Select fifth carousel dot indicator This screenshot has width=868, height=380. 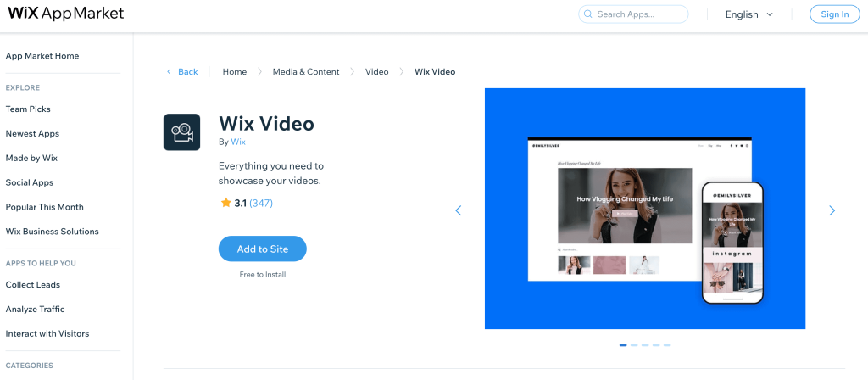point(668,345)
